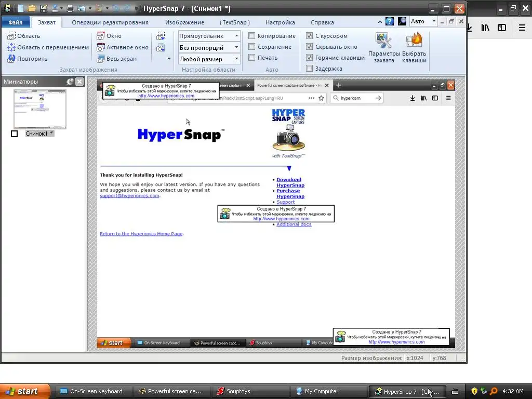Switch to the Настройка tab
This screenshot has width=532, height=399.
[x=280, y=22]
